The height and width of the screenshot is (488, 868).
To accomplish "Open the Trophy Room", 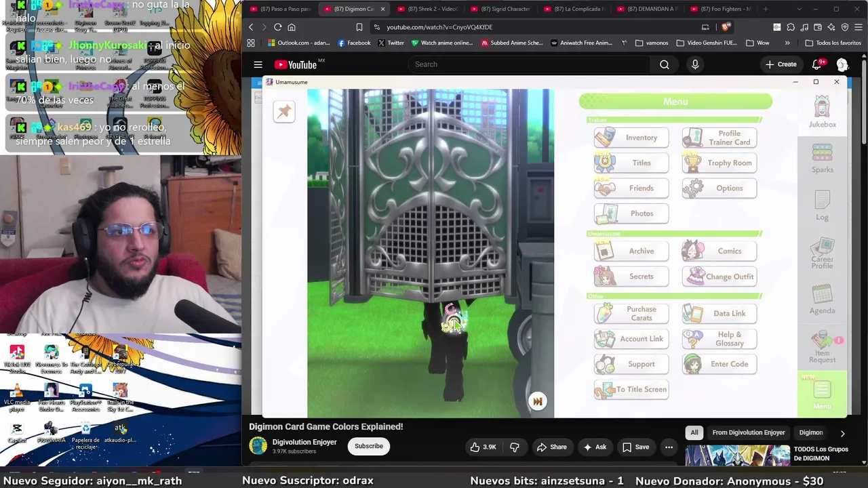I will tap(719, 163).
